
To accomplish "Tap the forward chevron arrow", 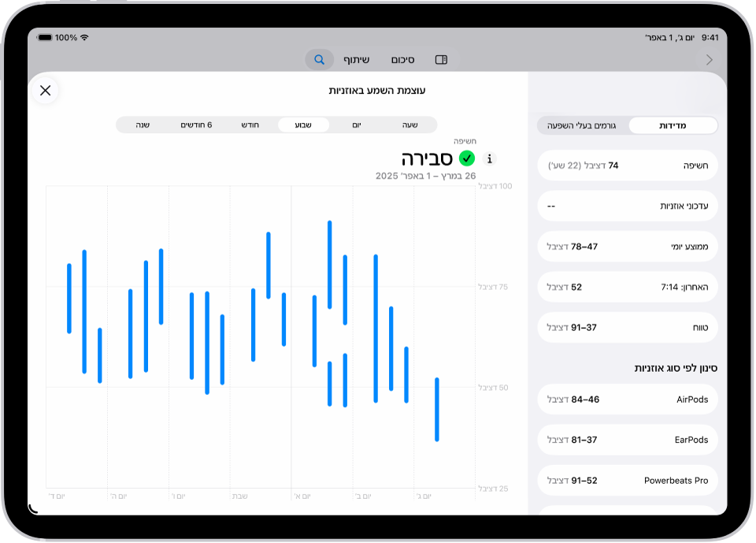I will (710, 60).
